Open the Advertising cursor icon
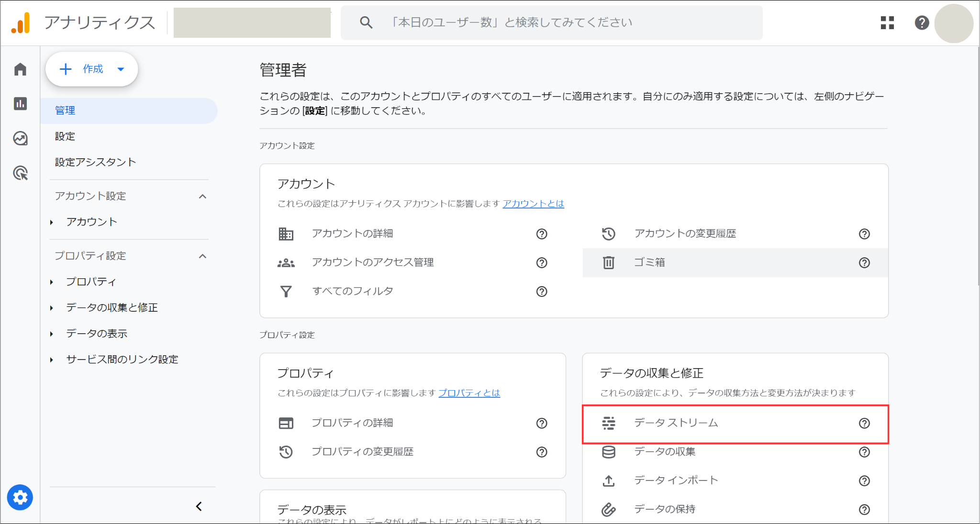The height and width of the screenshot is (524, 980). (x=20, y=173)
